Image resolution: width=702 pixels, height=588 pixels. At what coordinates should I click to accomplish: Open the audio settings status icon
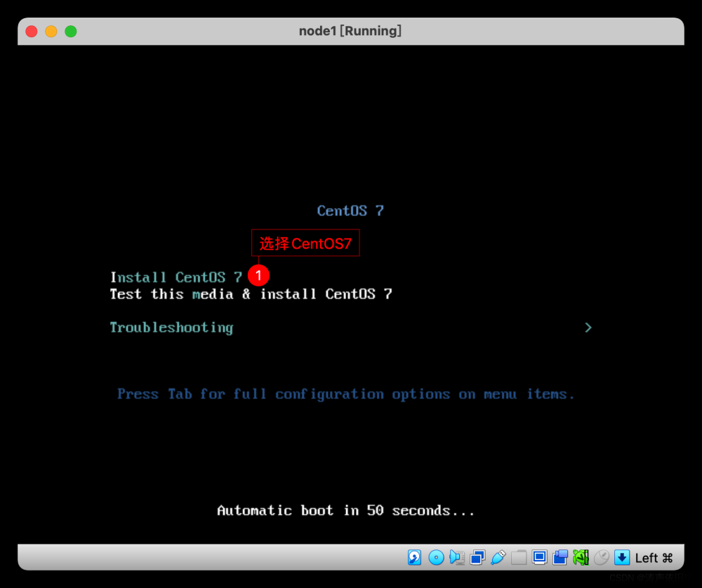[x=457, y=558]
